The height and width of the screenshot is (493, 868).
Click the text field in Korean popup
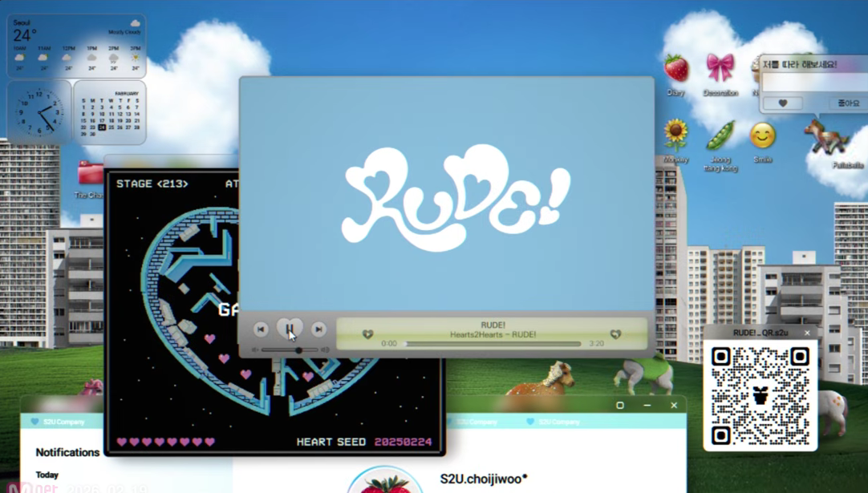[x=815, y=83]
